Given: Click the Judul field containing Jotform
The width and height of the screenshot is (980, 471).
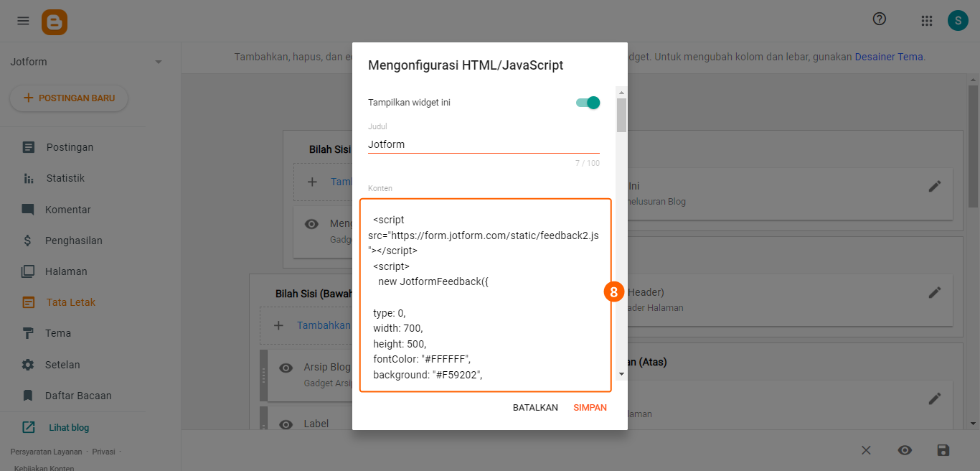Looking at the screenshot, I should coord(484,144).
